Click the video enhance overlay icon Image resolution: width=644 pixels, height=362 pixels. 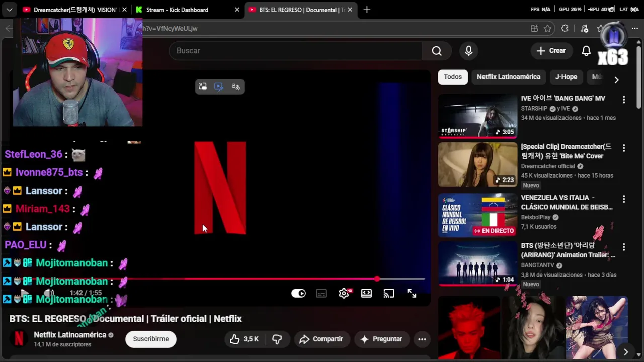pos(219,86)
